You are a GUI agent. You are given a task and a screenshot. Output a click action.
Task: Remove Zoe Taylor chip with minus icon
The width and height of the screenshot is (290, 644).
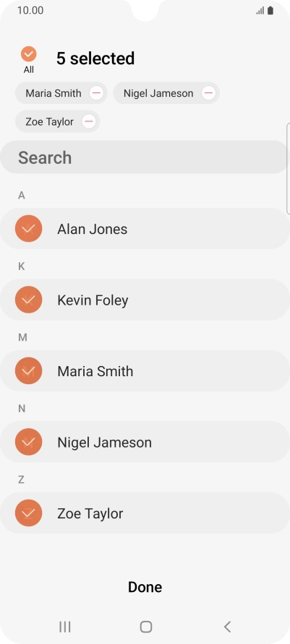tap(89, 121)
